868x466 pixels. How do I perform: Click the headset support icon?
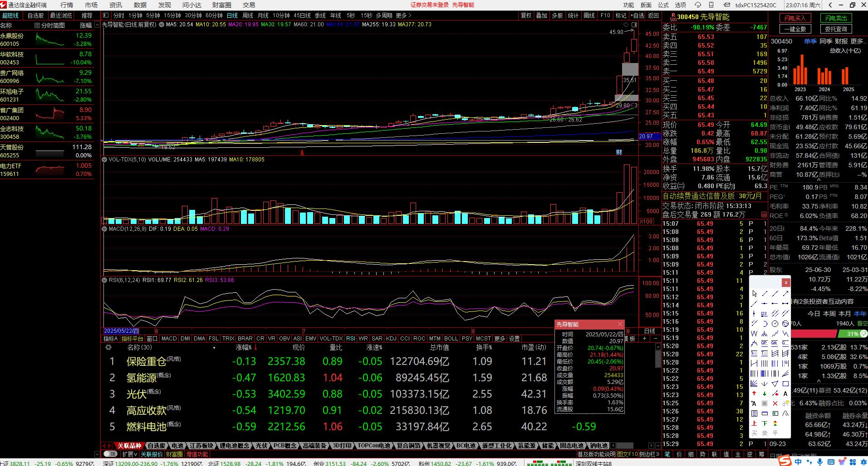(698, 5)
